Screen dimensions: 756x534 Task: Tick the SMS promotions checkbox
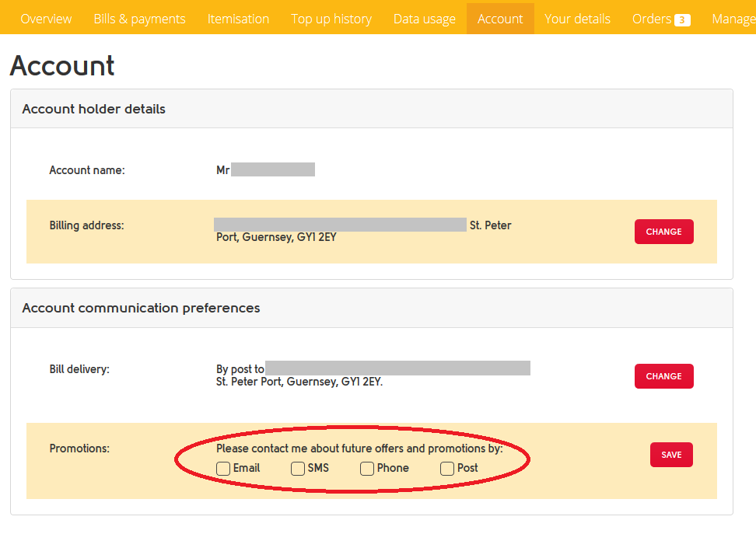(x=298, y=469)
